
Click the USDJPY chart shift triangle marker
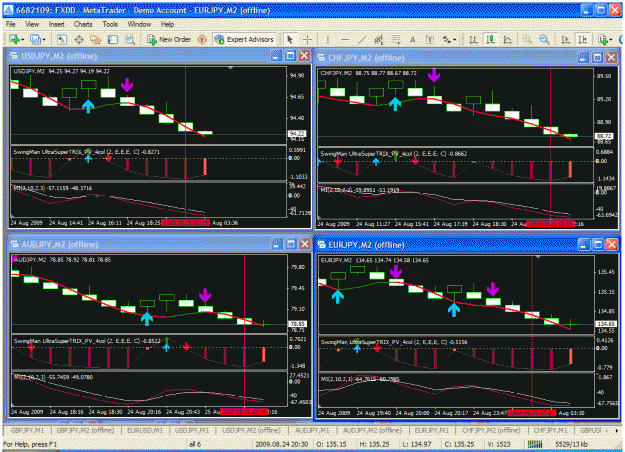[230, 68]
